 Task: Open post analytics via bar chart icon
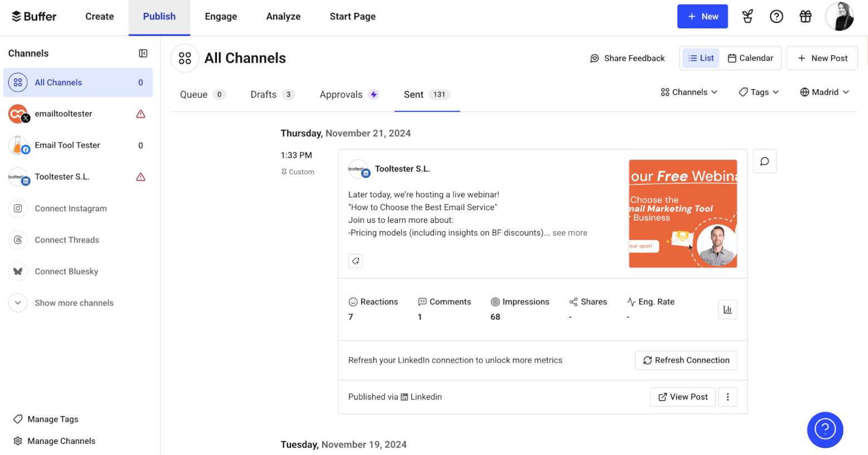(728, 310)
